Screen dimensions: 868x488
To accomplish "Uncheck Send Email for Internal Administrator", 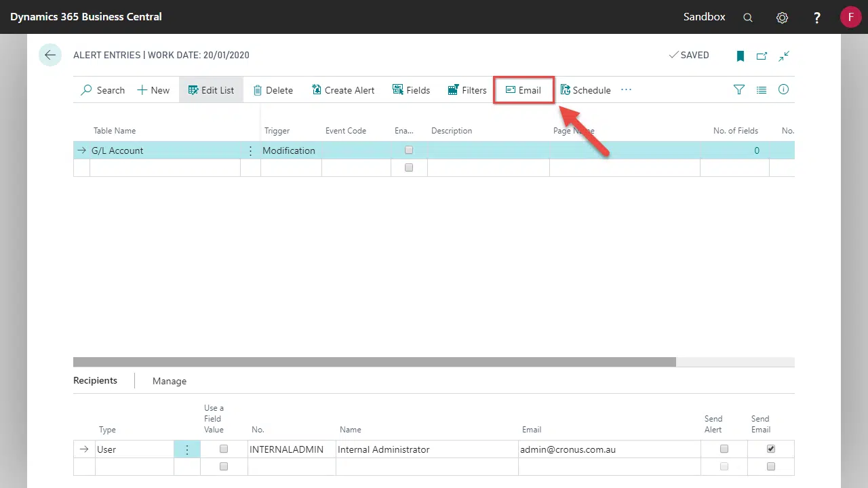I will pyautogui.click(x=770, y=449).
